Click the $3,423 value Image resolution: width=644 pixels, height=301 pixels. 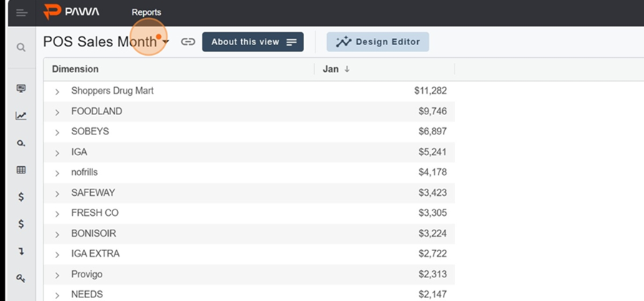click(432, 192)
